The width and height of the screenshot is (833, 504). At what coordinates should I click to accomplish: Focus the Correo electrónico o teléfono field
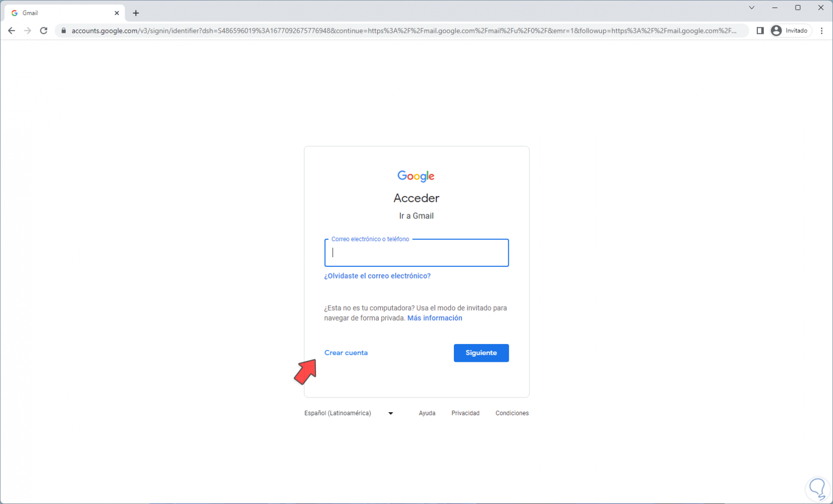(416, 253)
